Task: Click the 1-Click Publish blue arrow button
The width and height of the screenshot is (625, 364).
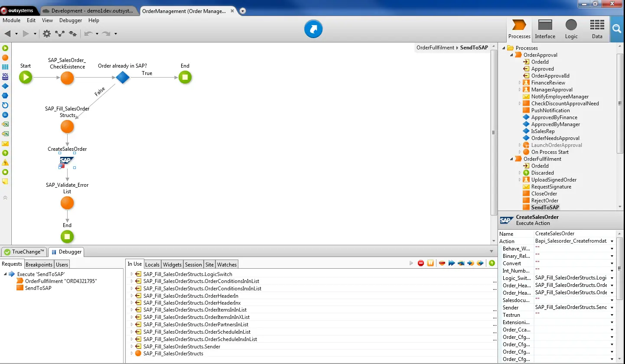Action: [313, 29]
